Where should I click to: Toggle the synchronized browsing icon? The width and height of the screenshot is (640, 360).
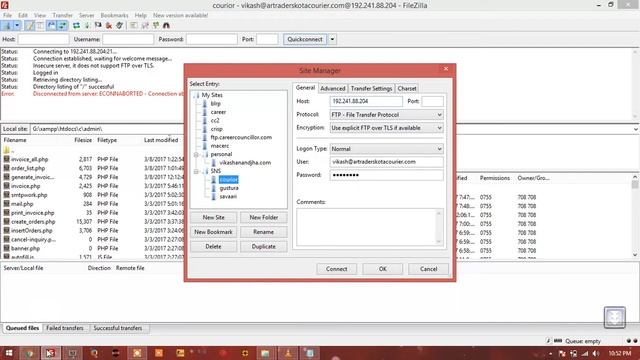tap(156, 26)
